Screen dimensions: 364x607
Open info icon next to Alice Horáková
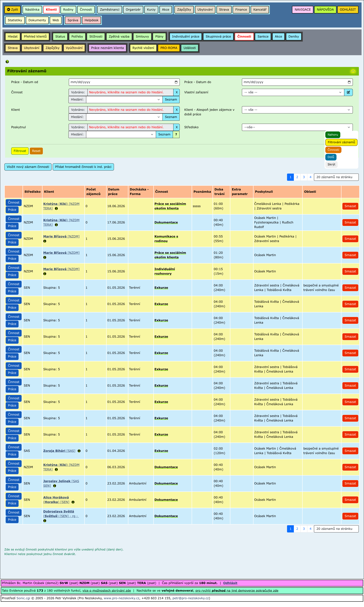tap(73, 502)
